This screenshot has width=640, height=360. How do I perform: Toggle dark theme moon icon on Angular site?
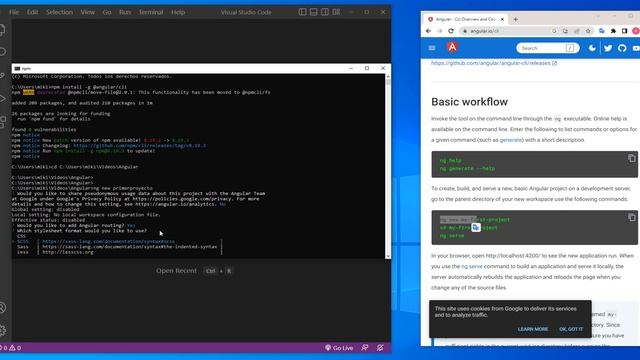(592, 48)
